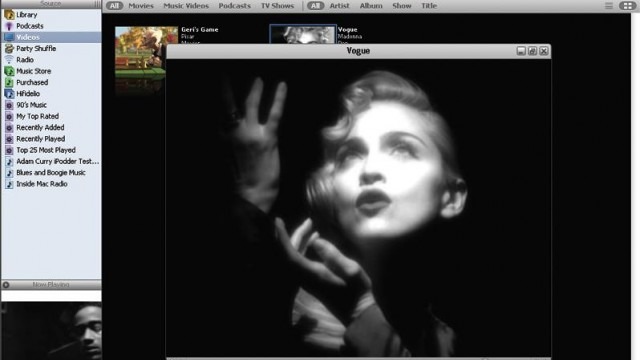Group videos by Artist

[339, 6]
